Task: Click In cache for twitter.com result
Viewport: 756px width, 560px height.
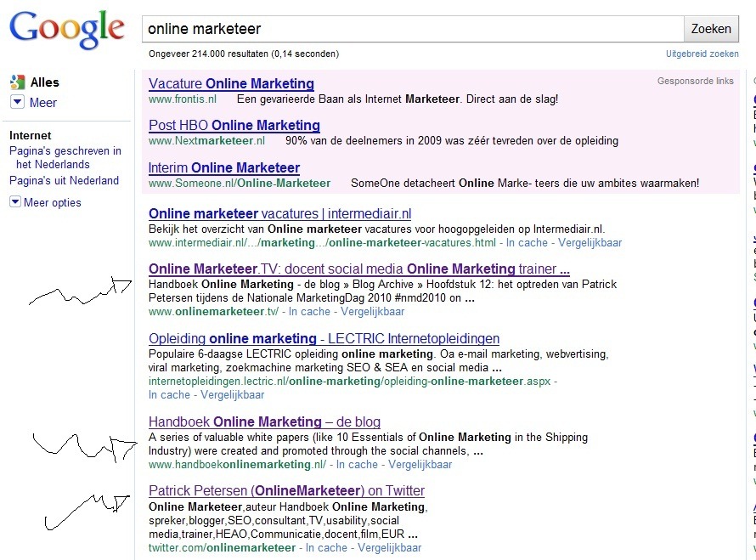Action: coord(326,548)
